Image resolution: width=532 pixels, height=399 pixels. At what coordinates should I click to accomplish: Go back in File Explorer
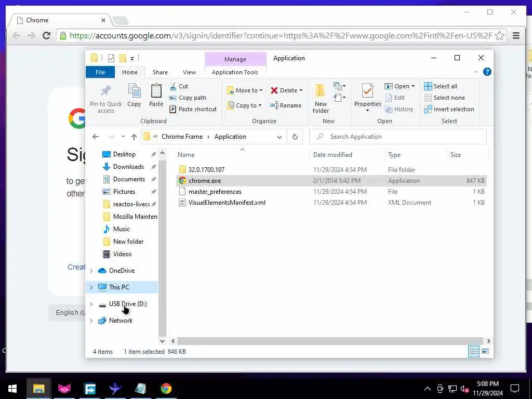coord(96,137)
